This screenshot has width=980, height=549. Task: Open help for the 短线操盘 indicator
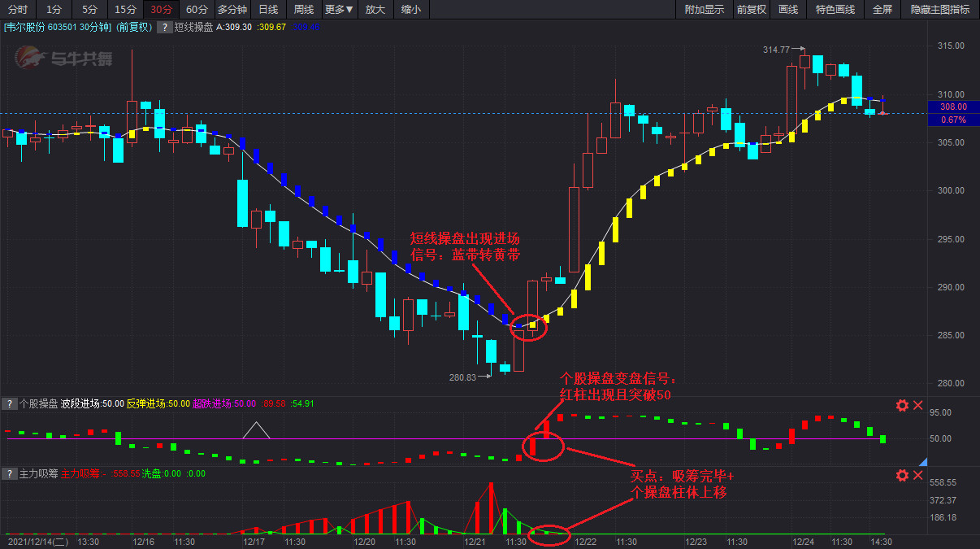click(166, 27)
